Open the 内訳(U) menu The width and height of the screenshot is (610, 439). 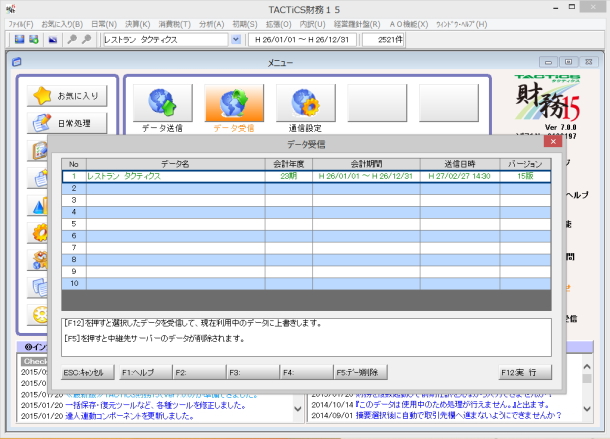pyautogui.click(x=312, y=24)
